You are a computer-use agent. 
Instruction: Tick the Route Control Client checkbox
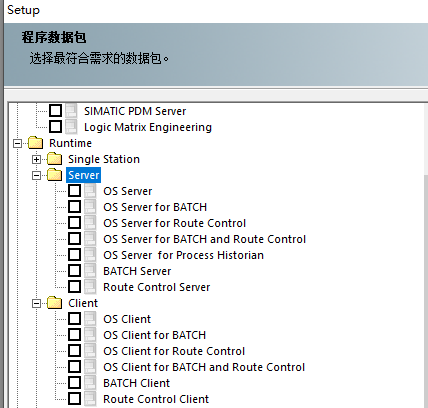(x=74, y=399)
